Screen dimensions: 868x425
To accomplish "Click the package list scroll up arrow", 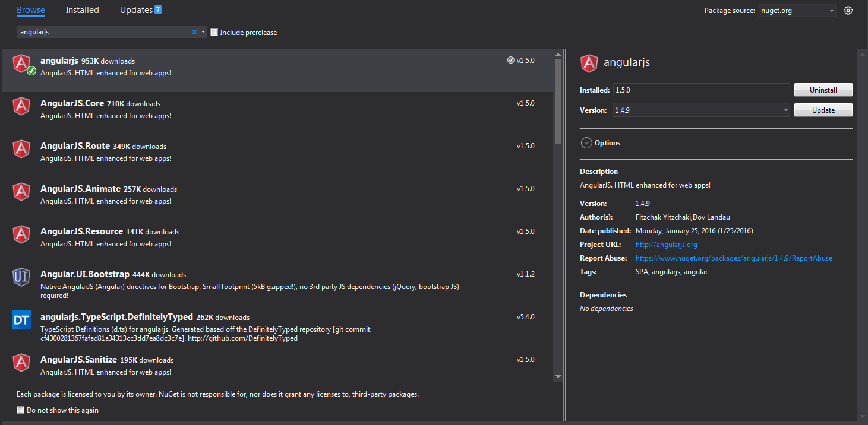I will click(x=558, y=55).
